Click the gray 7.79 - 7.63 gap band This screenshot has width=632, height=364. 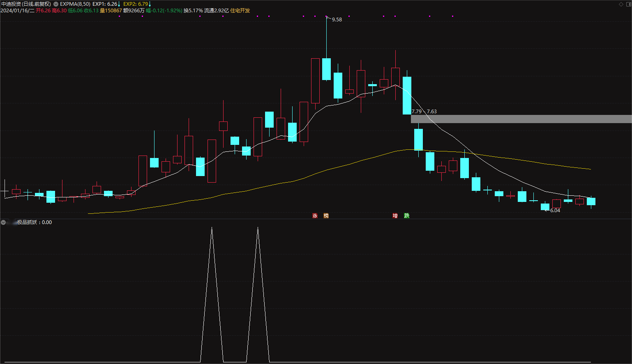(x=521, y=119)
